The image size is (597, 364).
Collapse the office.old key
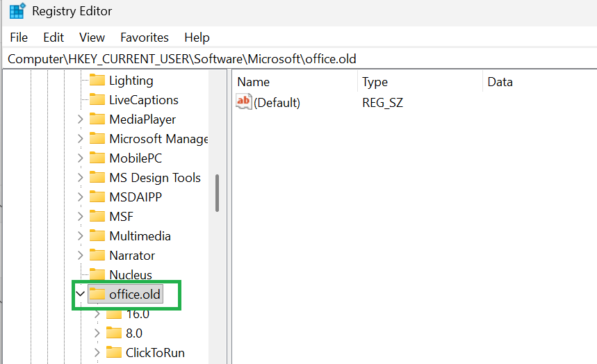pyautogui.click(x=80, y=294)
